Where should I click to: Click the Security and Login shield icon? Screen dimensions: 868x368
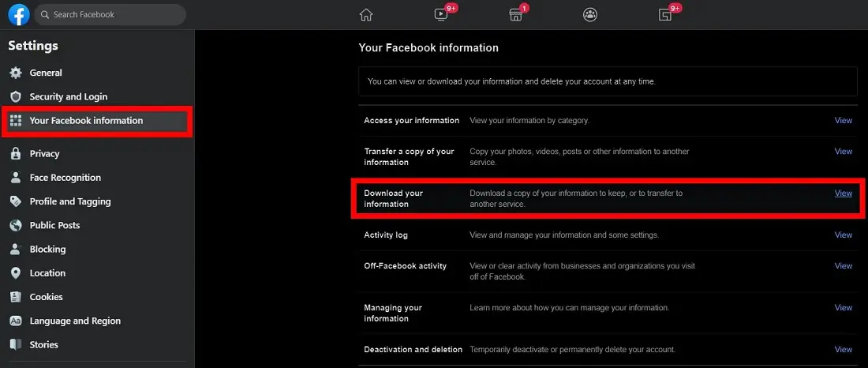pyautogui.click(x=15, y=96)
